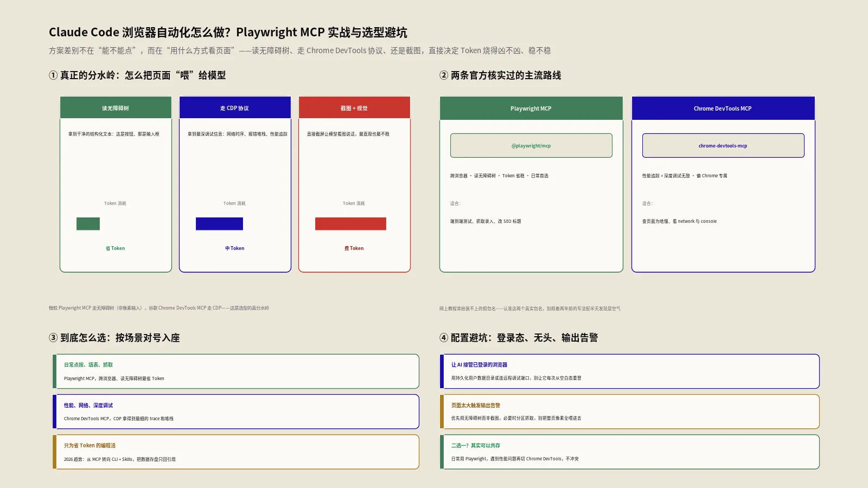Click the subtitle starting with 方案差别不在
The height and width of the screenshot is (488, 868).
pyautogui.click(x=299, y=50)
